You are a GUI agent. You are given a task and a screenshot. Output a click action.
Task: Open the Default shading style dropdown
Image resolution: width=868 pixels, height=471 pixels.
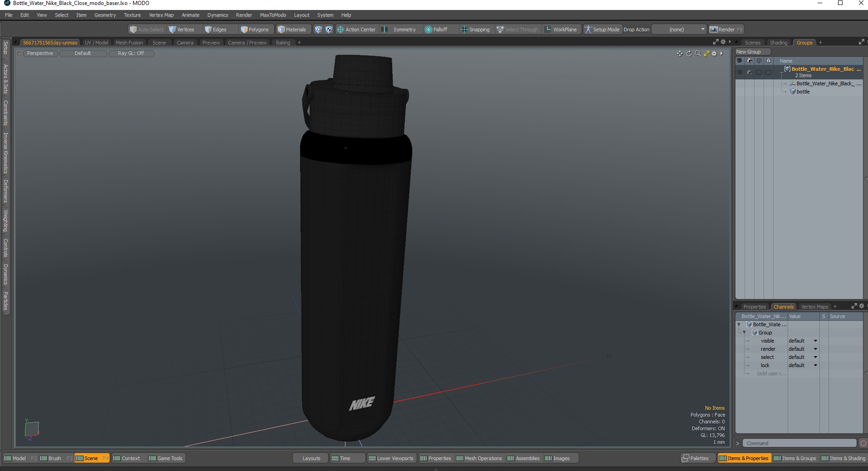(x=83, y=54)
